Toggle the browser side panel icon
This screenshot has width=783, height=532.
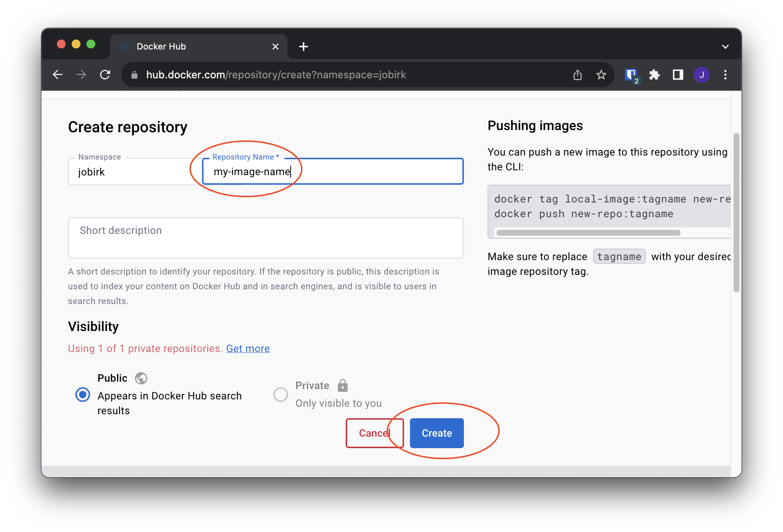678,75
